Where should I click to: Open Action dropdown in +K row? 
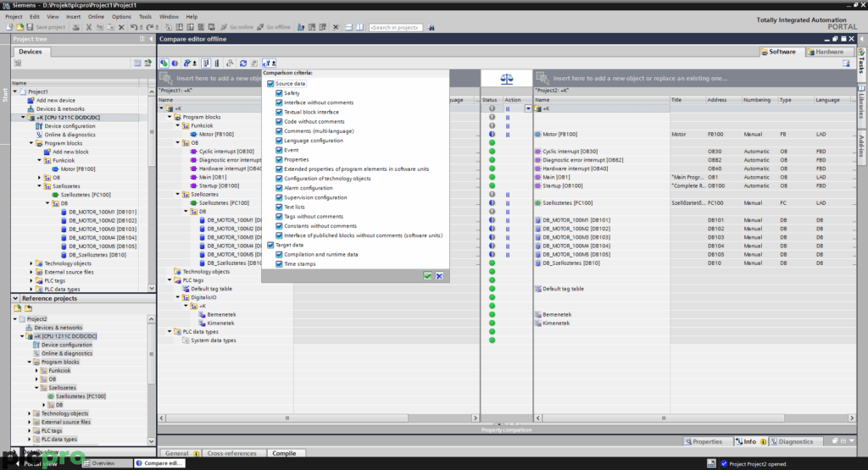(528, 108)
